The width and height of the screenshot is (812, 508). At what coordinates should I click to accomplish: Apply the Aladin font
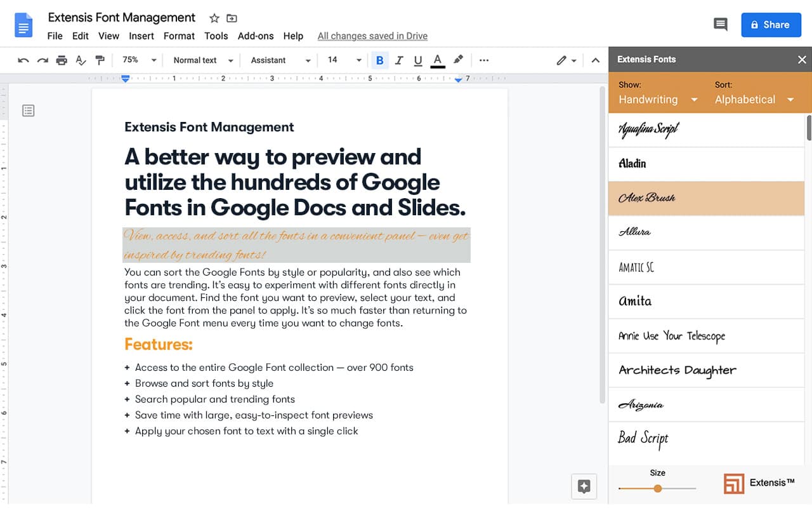(x=706, y=164)
